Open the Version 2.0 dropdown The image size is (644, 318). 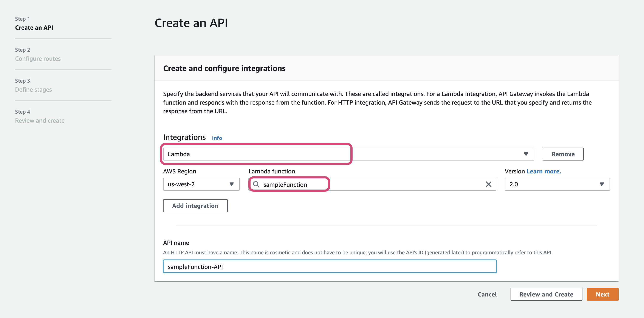pos(557,184)
